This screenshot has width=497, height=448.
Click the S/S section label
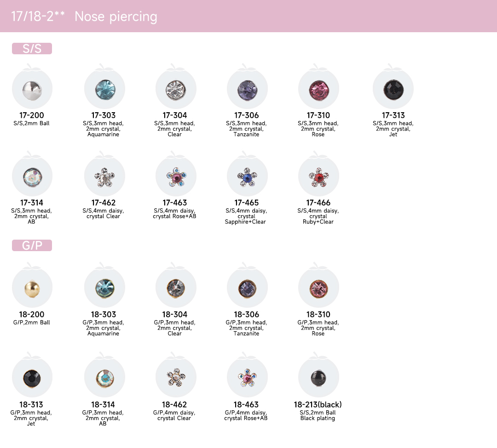point(32,48)
